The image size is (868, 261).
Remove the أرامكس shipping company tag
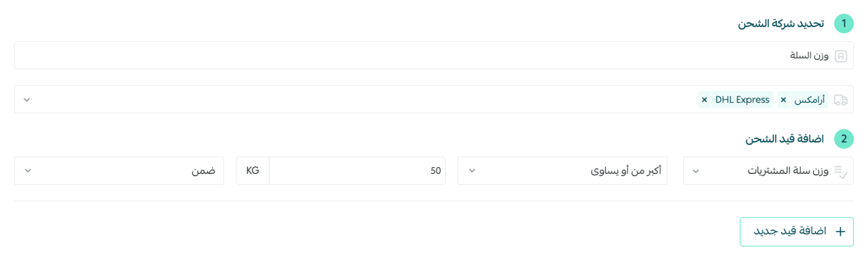point(783,100)
